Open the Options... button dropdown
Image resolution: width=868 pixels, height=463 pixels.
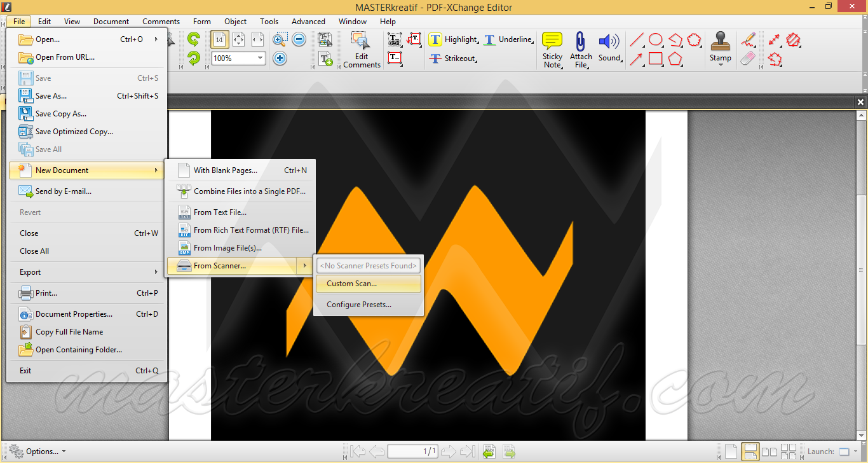tap(37, 452)
